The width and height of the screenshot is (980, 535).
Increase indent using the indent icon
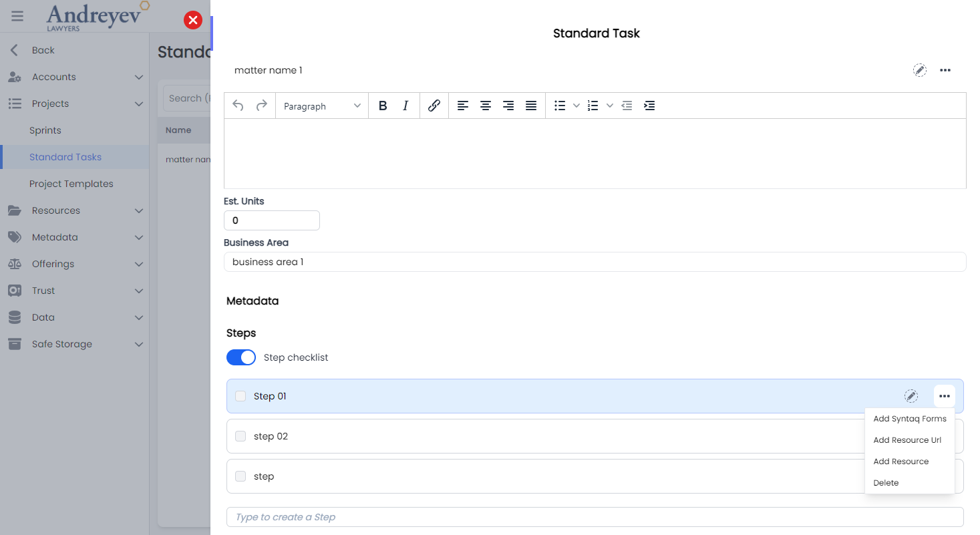pos(649,105)
